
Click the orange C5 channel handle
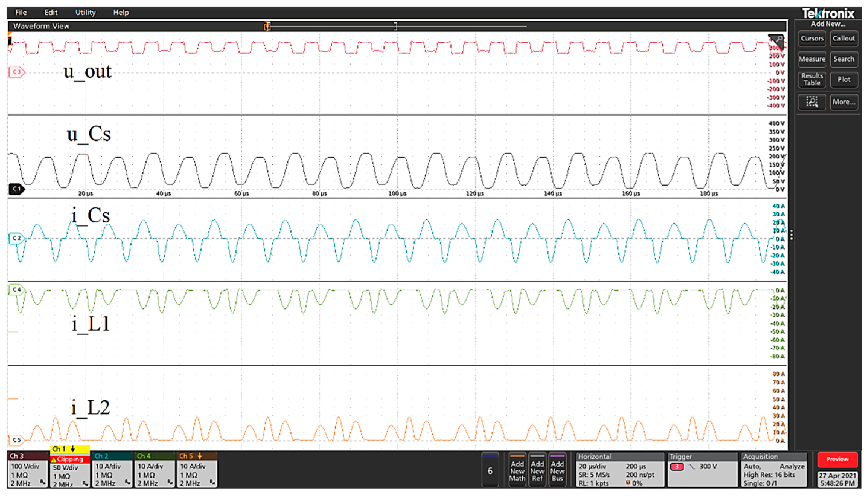tap(16, 440)
